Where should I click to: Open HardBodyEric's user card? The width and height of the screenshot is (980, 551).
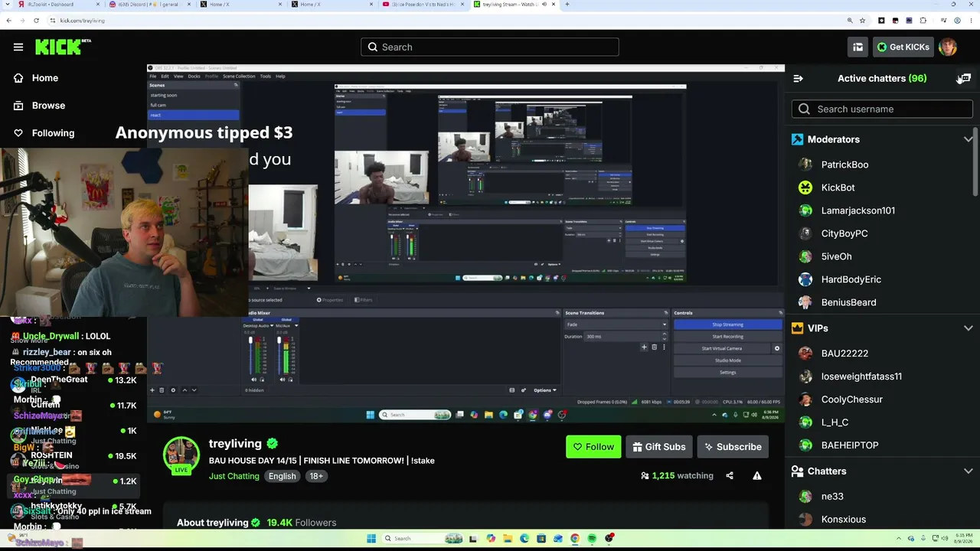(x=851, y=279)
